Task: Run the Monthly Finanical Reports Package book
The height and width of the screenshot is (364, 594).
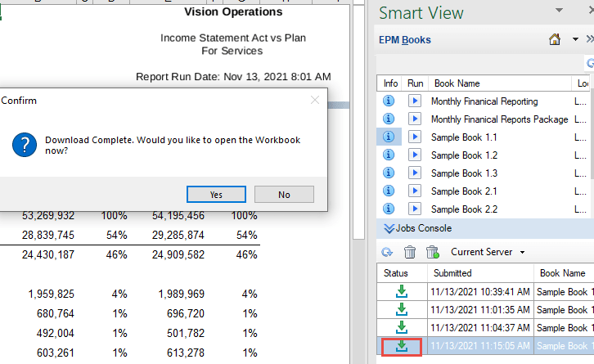Action: click(415, 119)
